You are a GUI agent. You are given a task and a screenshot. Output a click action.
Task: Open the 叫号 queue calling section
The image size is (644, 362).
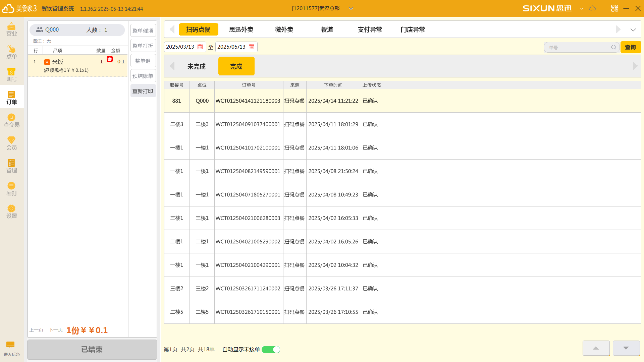pos(12,74)
